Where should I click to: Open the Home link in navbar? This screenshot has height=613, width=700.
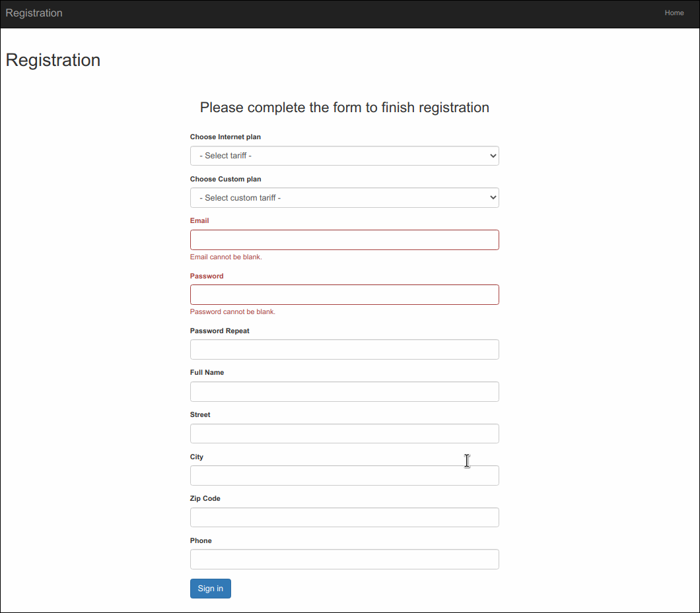pyautogui.click(x=674, y=13)
